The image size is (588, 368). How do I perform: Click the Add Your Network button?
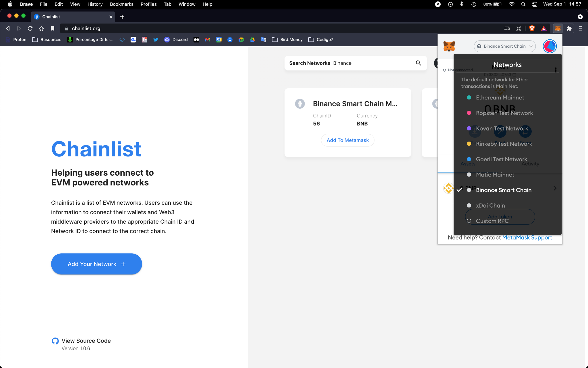[96, 264]
